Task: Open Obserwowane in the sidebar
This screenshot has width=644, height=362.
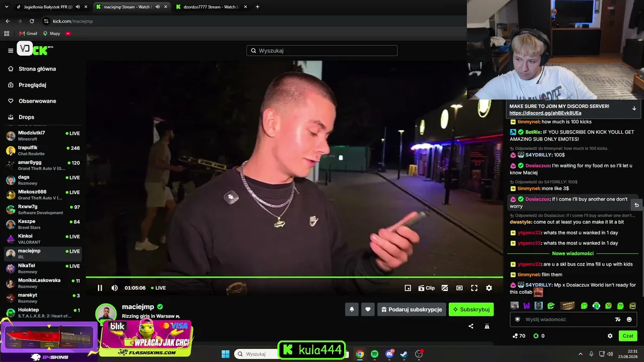Action: pos(37,101)
